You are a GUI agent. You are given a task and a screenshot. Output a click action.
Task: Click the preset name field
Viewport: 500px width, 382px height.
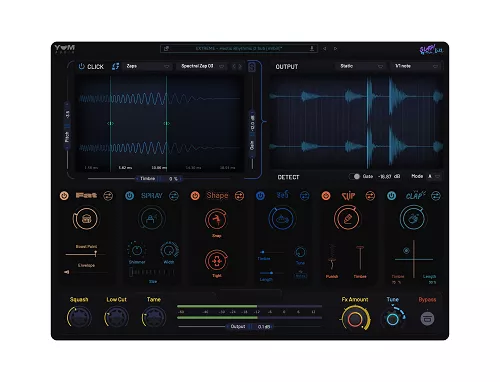tap(239, 49)
